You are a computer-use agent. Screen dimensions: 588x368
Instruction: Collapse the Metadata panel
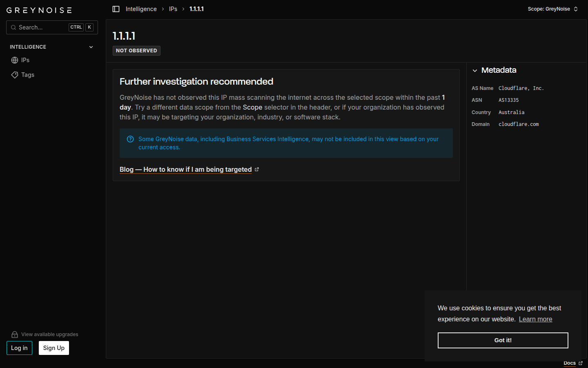coord(475,71)
